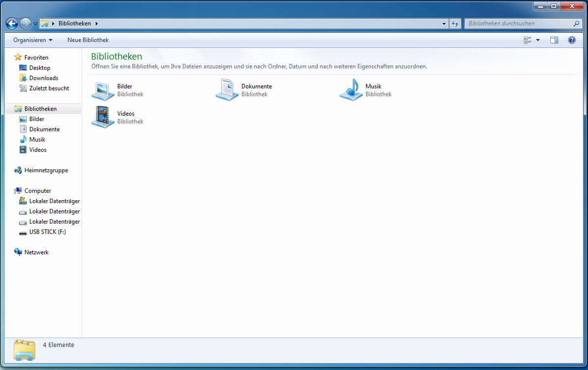Open Zuletzt besucht in Favoriten
The height and width of the screenshot is (370, 588).
coord(49,89)
